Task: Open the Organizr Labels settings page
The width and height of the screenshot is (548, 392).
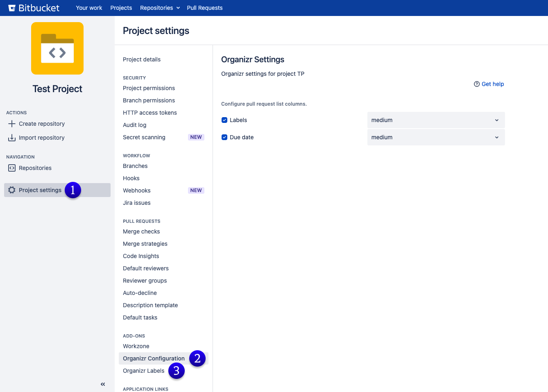Action: 143,370
